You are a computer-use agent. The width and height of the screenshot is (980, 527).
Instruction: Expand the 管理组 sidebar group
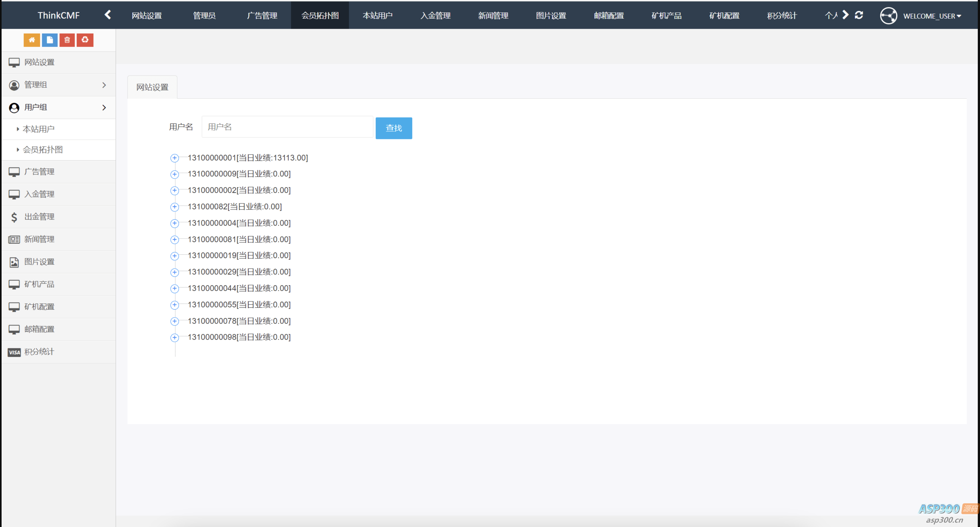(58, 85)
